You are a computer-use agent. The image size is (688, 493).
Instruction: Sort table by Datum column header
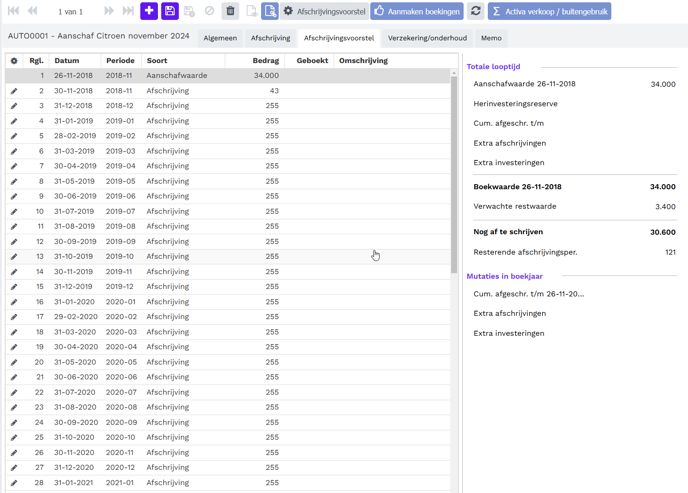(67, 61)
